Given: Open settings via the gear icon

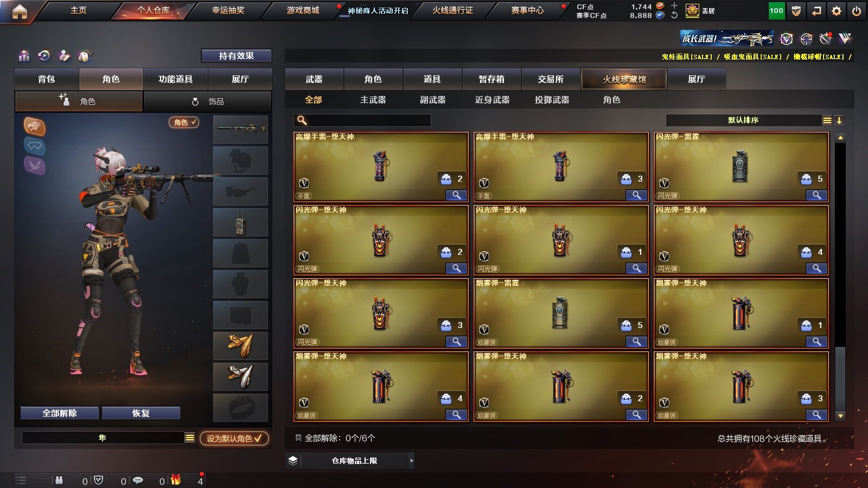Looking at the screenshot, I should [837, 11].
